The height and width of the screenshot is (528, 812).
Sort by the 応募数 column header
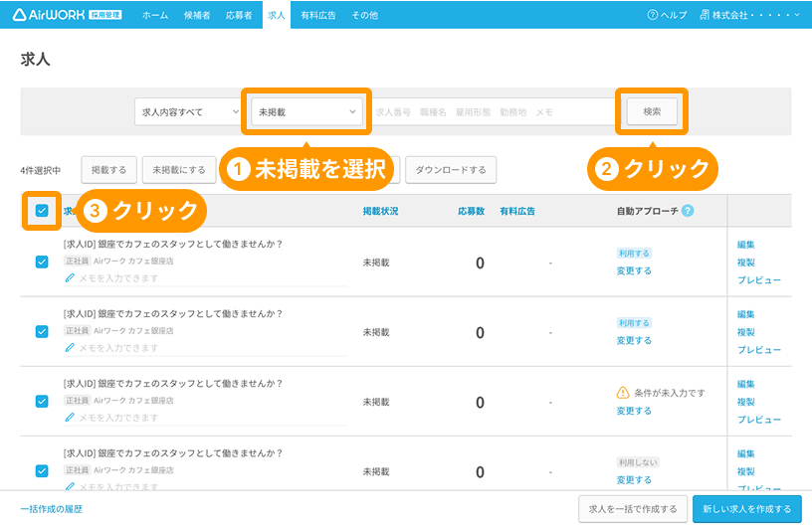(x=472, y=211)
